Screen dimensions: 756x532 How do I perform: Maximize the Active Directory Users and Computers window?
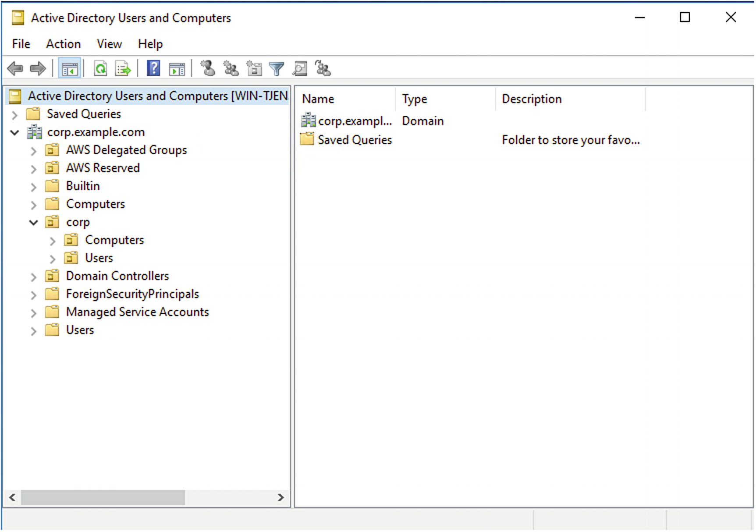(685, 18)
